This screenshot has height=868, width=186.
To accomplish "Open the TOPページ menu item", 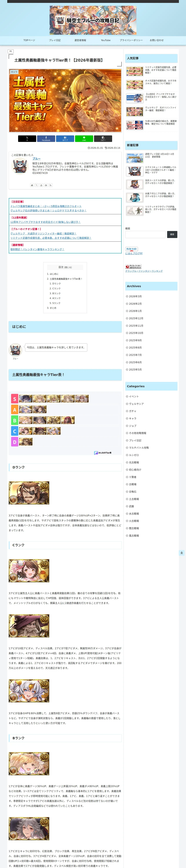I will click(29, 41).
